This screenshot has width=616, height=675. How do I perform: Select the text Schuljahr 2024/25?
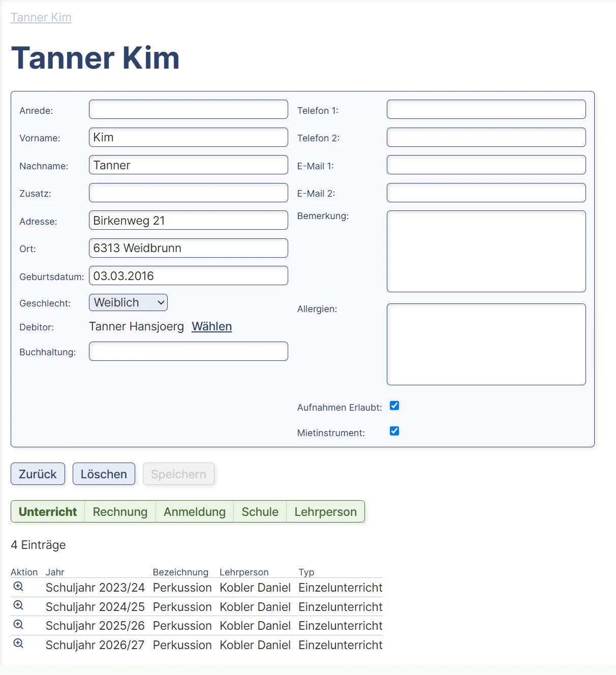tap(95, 607)
